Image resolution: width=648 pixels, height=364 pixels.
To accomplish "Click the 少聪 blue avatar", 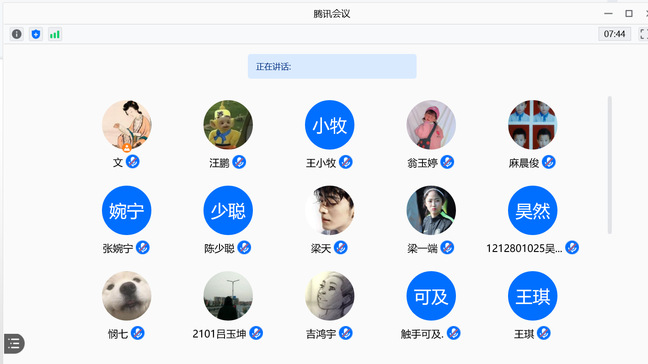I will pyautogui.click(x=228, y=210).
